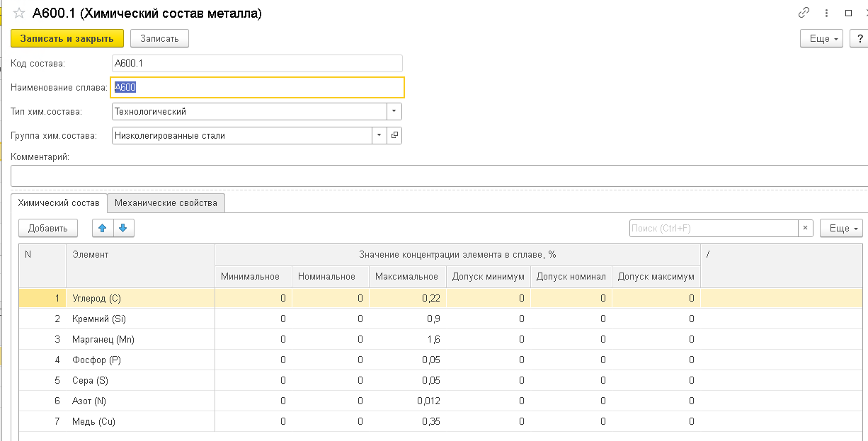Screen dimensions: 868x441
Task: Sort by the N column header
Action: [x=42, y=265]
